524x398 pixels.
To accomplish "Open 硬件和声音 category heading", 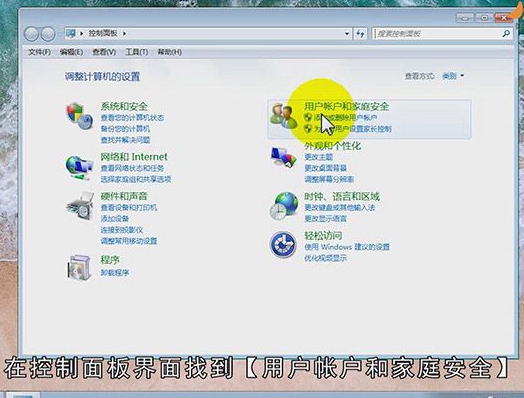I will (x=124, y=196).
